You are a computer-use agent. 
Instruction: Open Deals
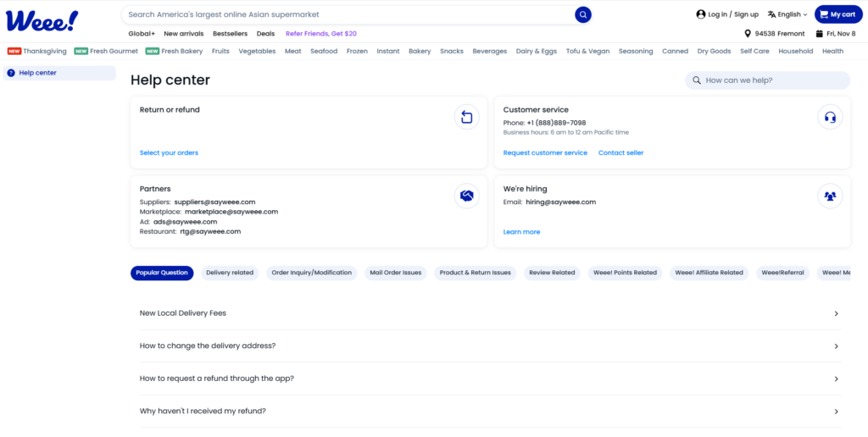coord(265,34)
